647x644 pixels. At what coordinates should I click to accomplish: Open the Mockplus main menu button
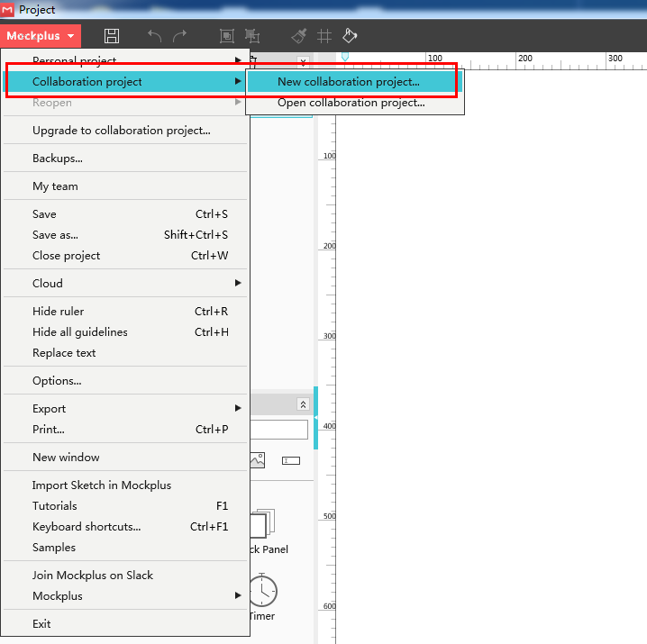click(41, 36)
